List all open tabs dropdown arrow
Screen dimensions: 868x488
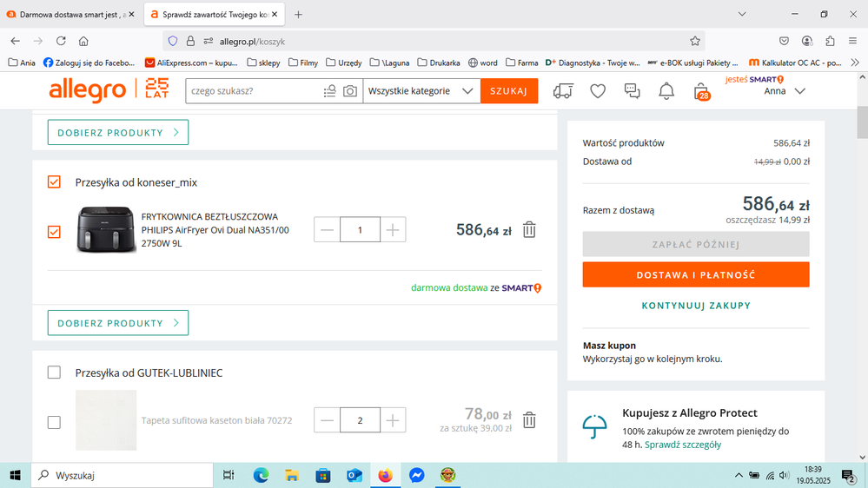tap(742, 15)
